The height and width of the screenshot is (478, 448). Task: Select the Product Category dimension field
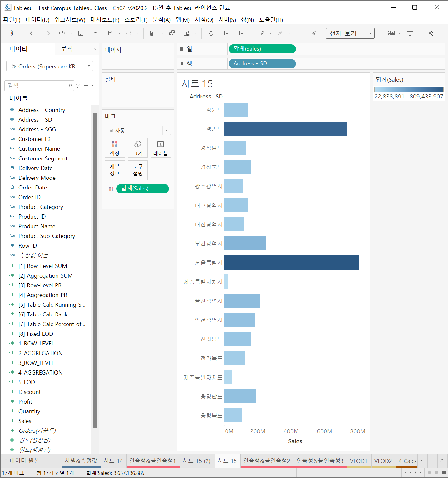41,207
